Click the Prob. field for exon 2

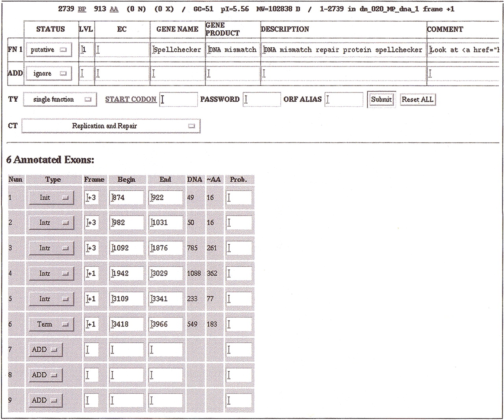(239, 223)
